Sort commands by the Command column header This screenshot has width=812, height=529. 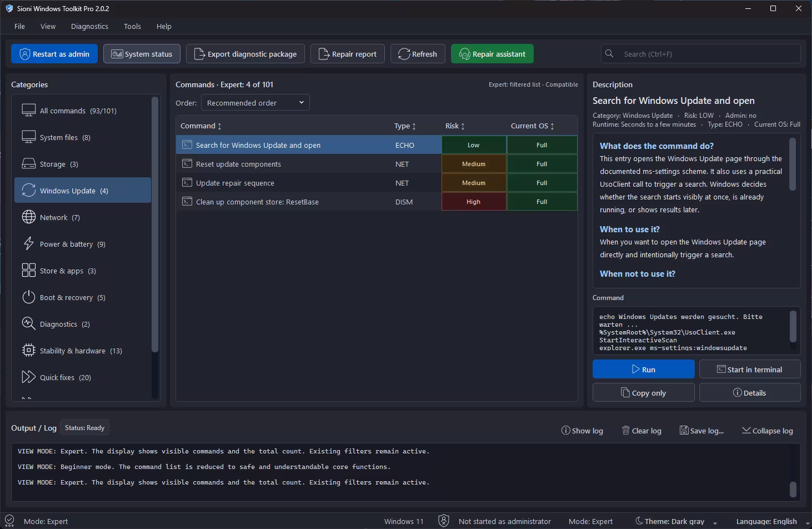coord(201,126)
